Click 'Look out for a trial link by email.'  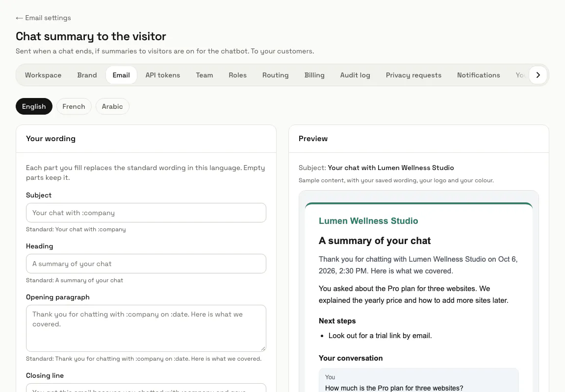[x=380, y=336]
